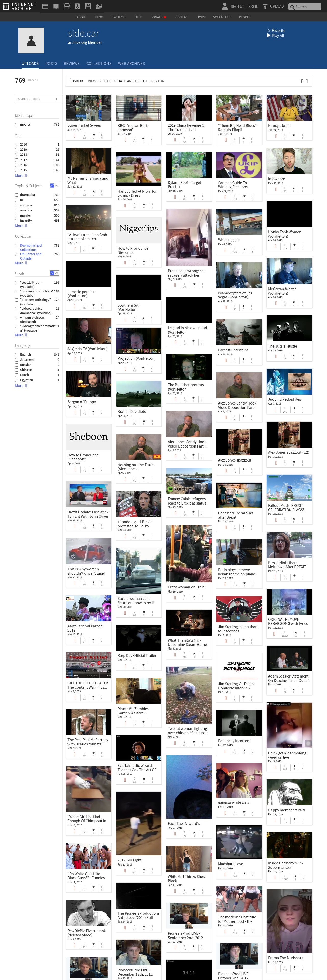Switch to the Collections tab
The height and width of the screenshot is (980, 327).
tap(99, 64)
